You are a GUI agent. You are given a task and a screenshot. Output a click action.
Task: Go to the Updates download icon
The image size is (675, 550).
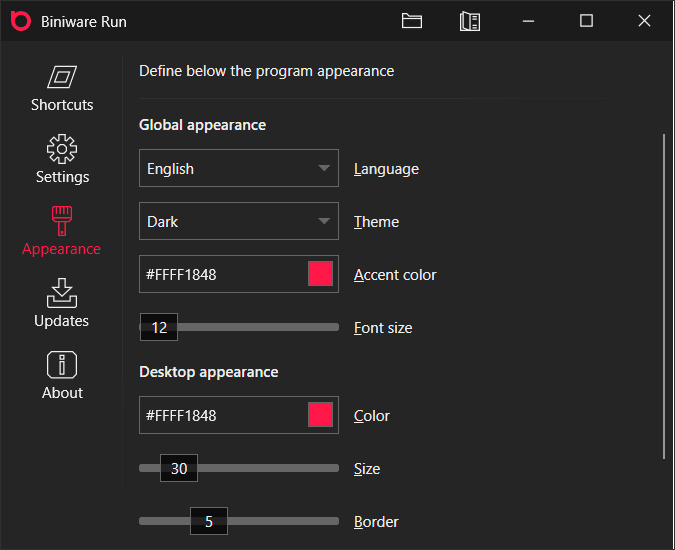point(62,294)
